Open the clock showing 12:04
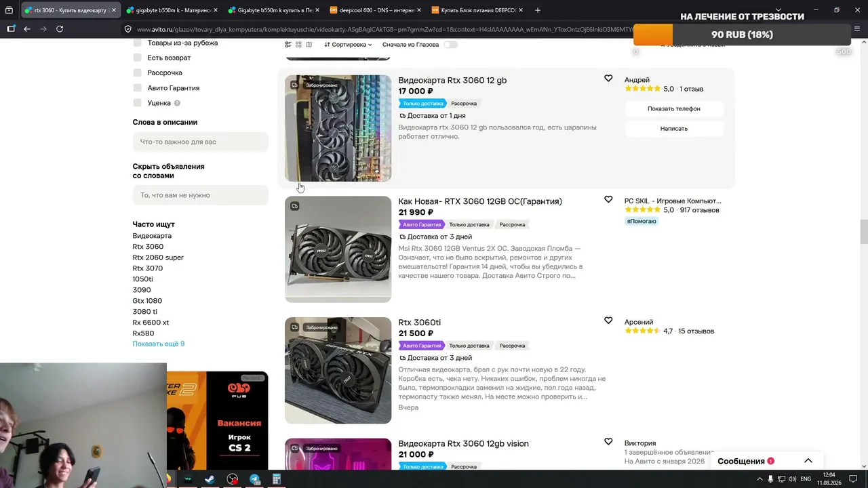Viewport: 868px width, 488px height. point(829,479)
